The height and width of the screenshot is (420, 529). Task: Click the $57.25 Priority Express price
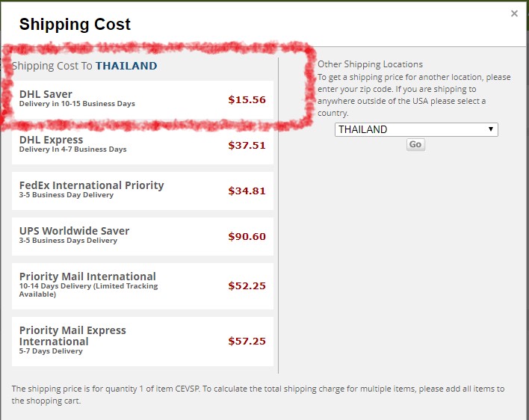click(247, 341)
